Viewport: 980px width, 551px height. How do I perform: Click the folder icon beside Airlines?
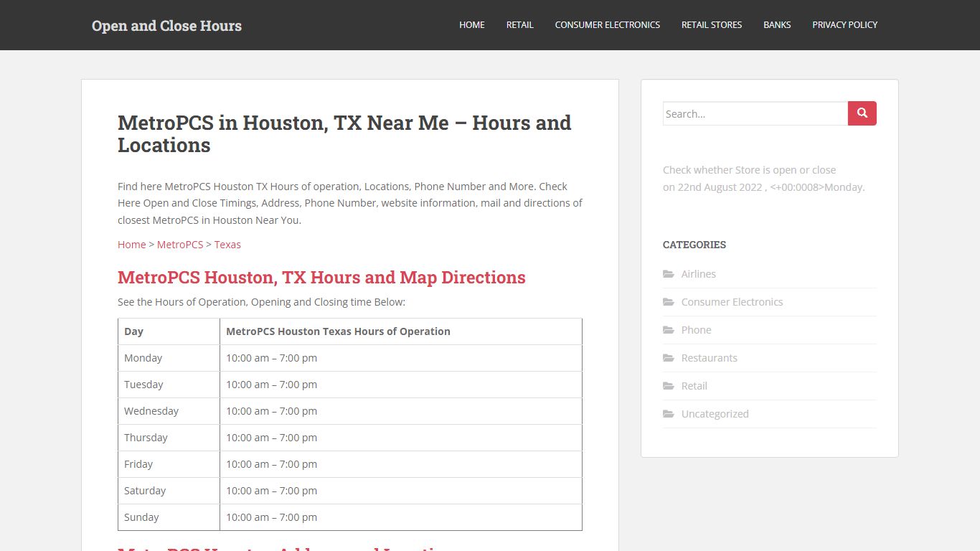tap(669, 274)
